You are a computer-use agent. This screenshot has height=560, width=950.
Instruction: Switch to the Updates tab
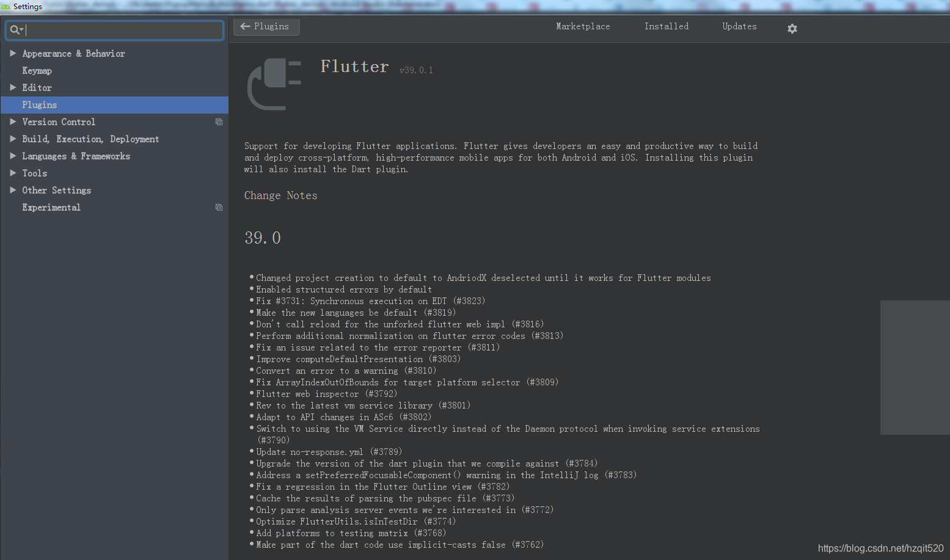pos(739,27)
